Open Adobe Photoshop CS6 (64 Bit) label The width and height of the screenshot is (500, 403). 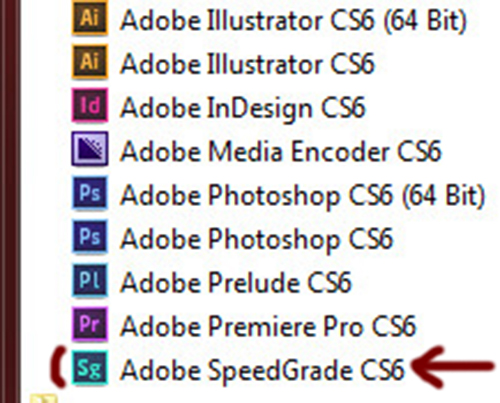click(303, 196)
